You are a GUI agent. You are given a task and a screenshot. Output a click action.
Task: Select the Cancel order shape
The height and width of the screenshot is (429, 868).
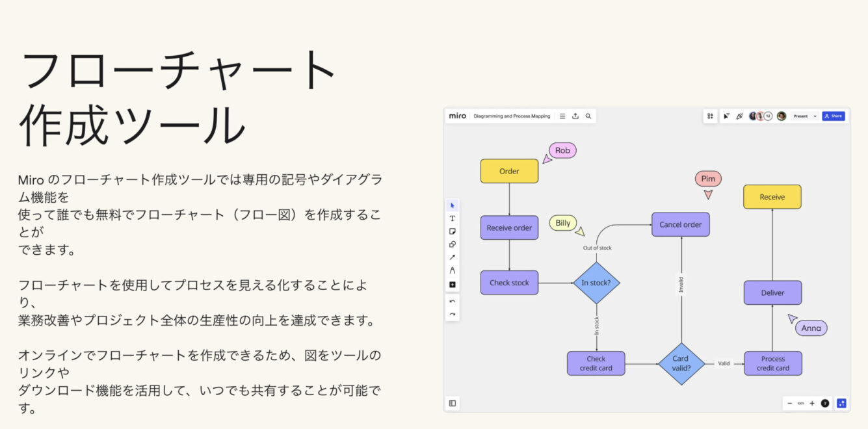pos(681,224)
